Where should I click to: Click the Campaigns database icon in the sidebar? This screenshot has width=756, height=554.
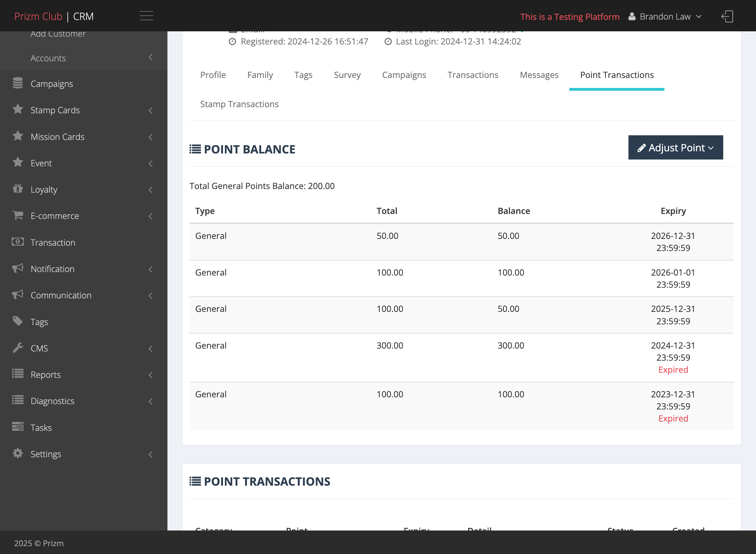pos(18,83)
